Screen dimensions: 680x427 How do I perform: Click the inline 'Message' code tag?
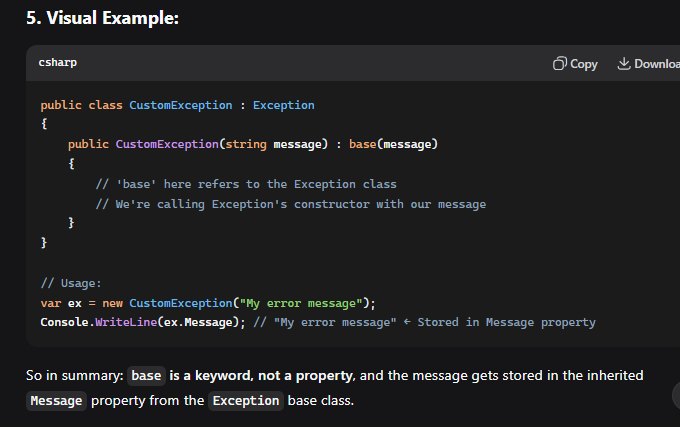click(x=56, y=401)
